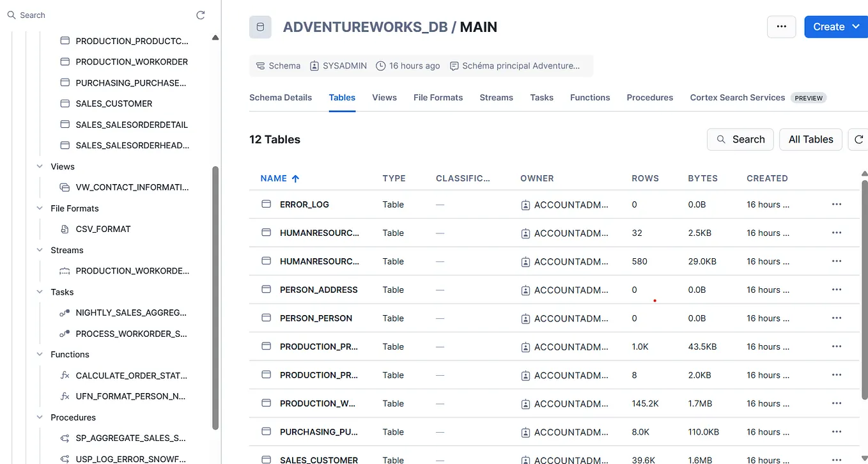Click the table icon beside ERROR_LOG

266,204
